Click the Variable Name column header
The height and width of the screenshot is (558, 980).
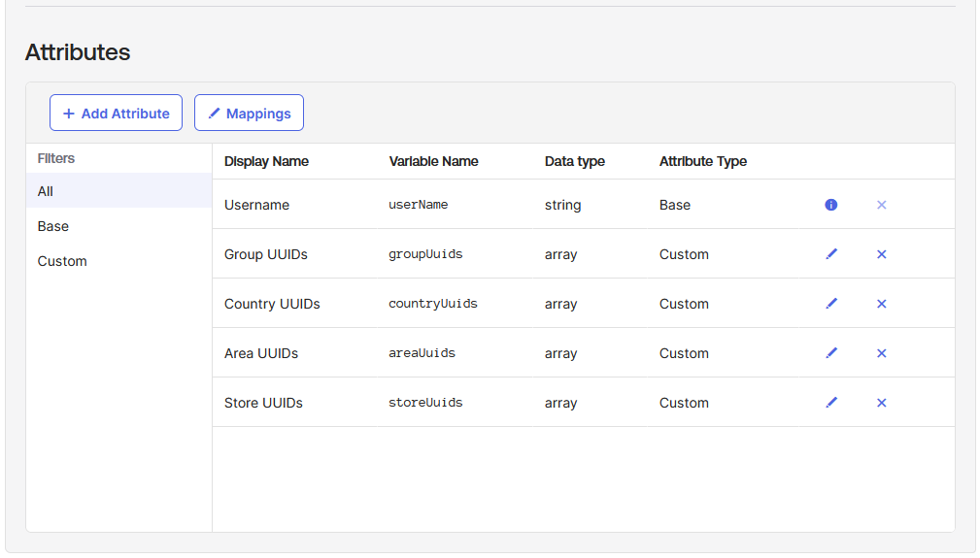point(433,161)
